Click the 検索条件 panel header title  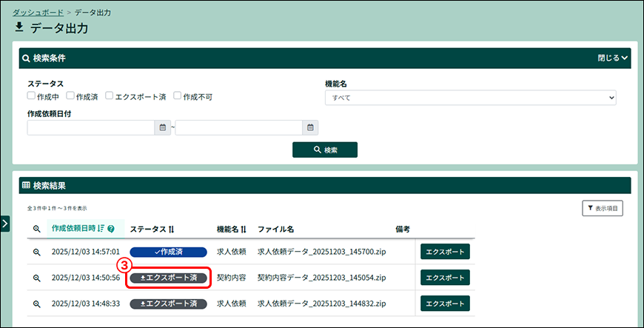pos(50,58)
